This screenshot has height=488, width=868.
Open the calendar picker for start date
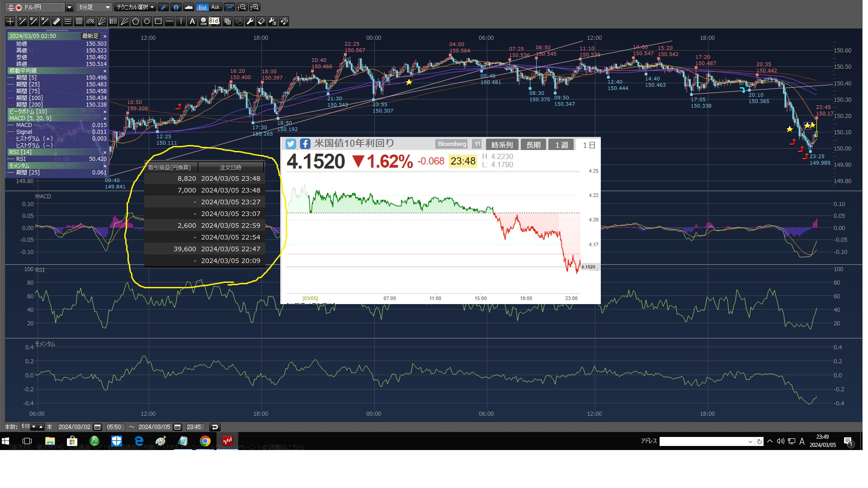(98, 427)
